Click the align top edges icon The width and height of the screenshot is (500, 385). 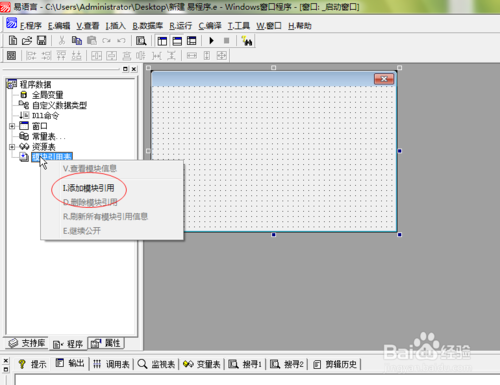(x=61, y=56)
